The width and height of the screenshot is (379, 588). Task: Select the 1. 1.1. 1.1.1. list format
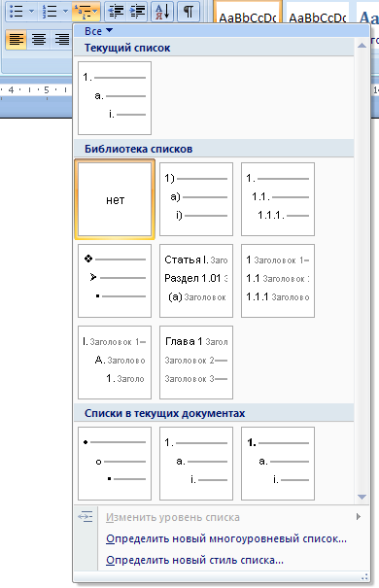pos(278,199)
